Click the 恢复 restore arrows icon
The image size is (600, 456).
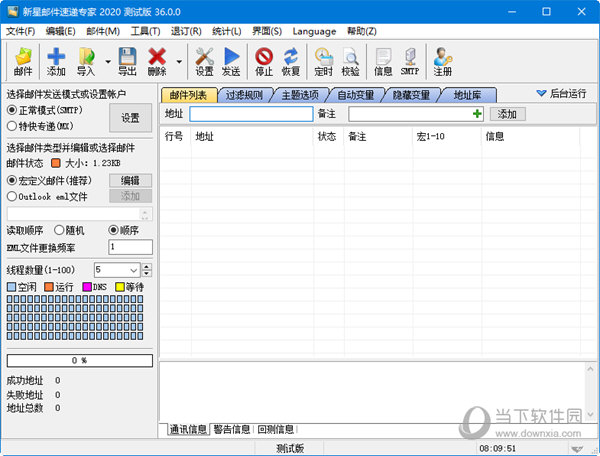point(291,61)
